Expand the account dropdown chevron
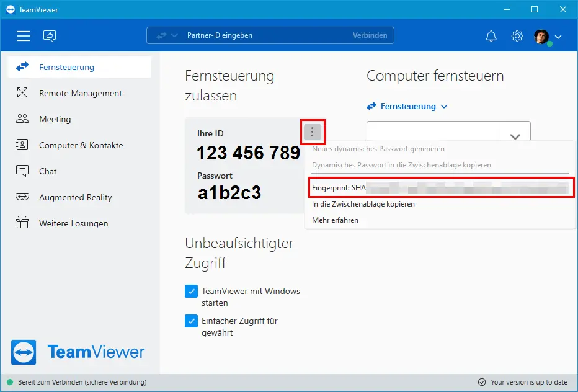 [x=558, y=37]
